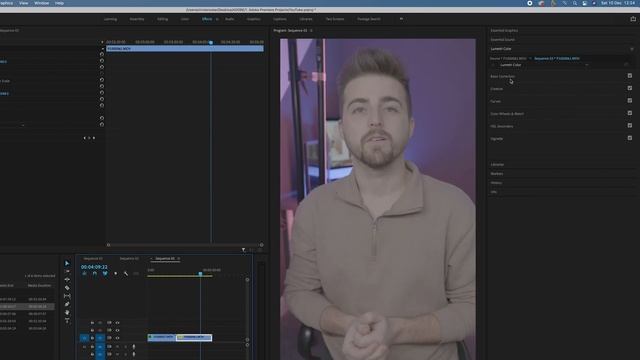The height and width of the screenshot is (360, 640).
Task: Open the Window menu
Action: (41, 3)
